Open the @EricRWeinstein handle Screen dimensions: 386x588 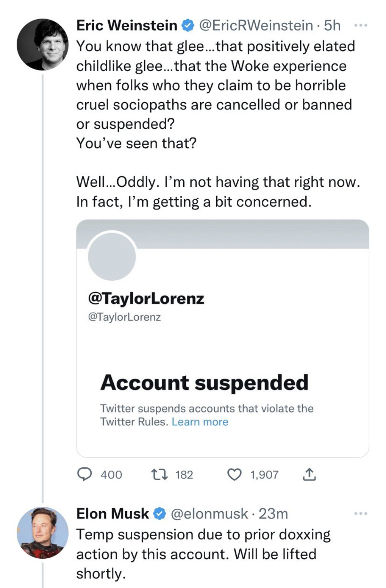click(256, 26)
